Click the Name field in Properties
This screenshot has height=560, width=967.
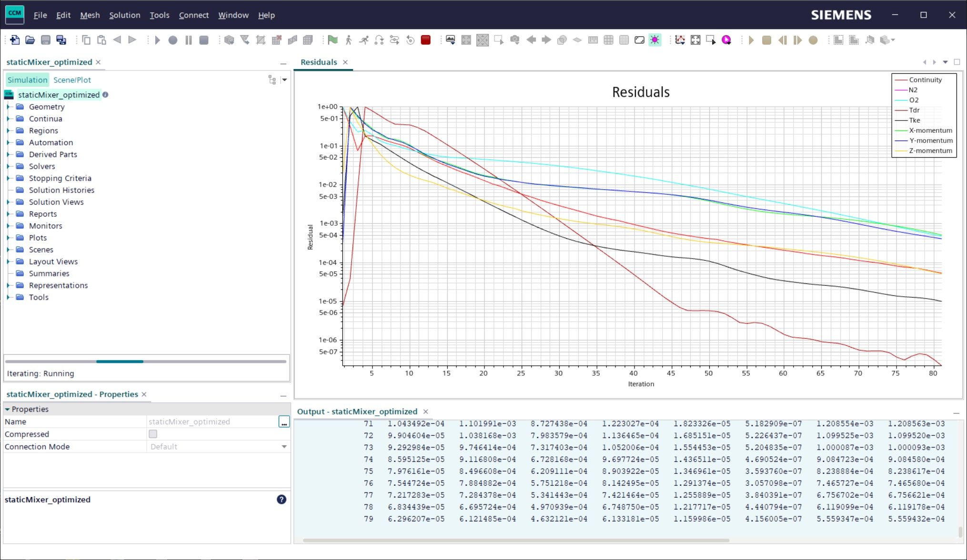coord(212,421)
